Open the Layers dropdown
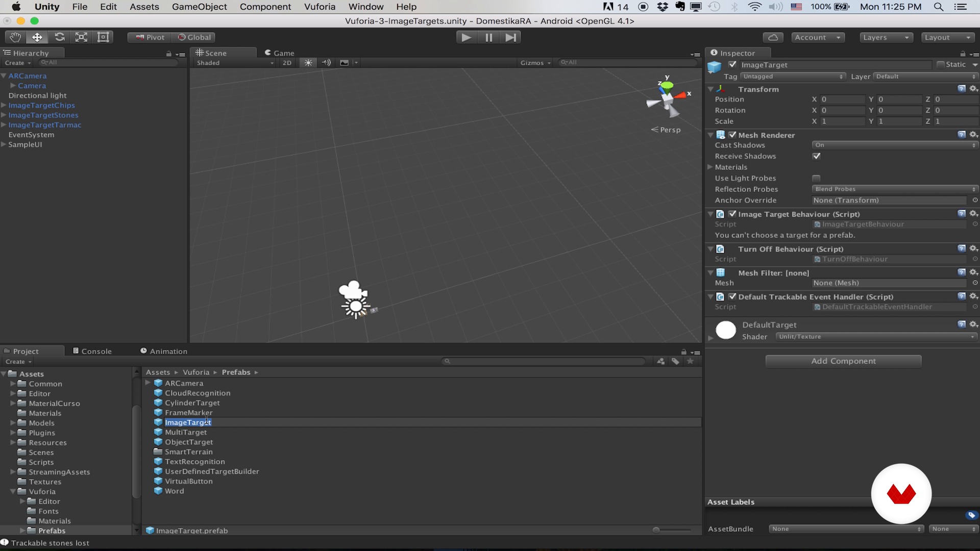Image resolution: width=980 pixels, height=551 pixels. [x=886, y=37]
